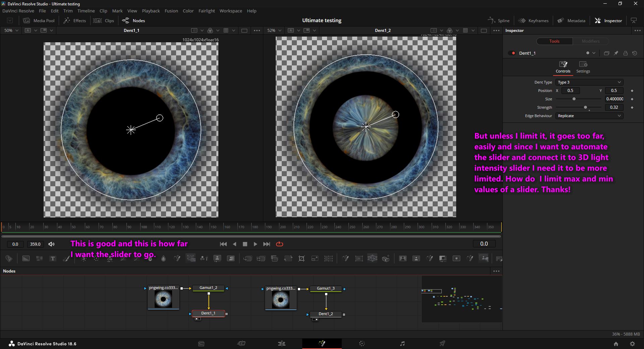This screenshot has height=349, width=644.
Task: Reset Dent1_1 tool with reset icon
Action: pos(635,53)
